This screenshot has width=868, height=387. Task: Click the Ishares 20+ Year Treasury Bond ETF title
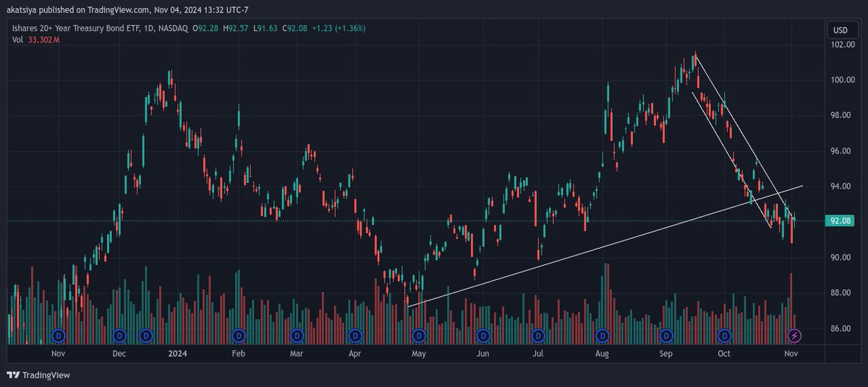tap(77, 28)
